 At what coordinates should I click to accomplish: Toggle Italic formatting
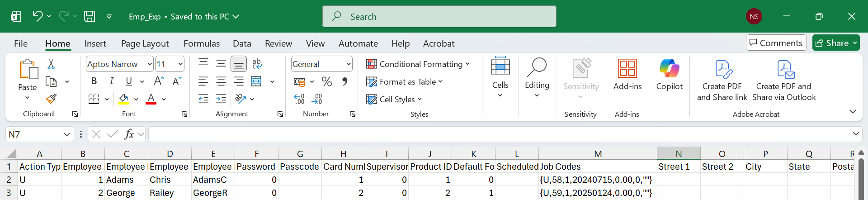coord(111,81)
